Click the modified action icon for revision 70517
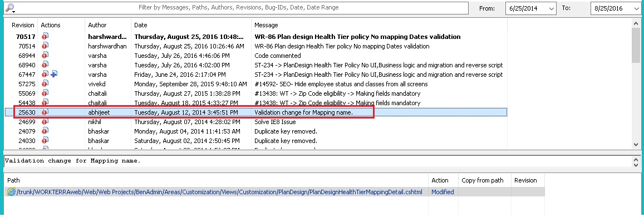This screenshot has height=222, width=644. [45, 37]
